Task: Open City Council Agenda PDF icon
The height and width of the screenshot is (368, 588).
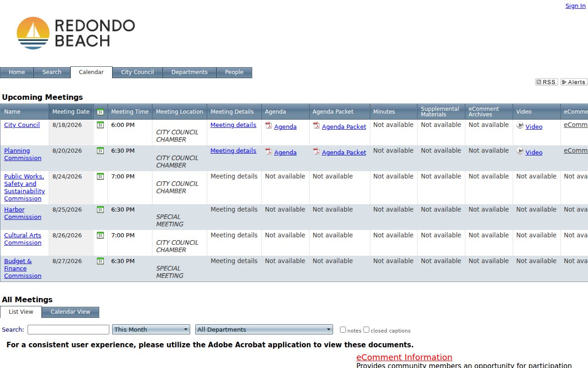Action: [x=269, y=125]
